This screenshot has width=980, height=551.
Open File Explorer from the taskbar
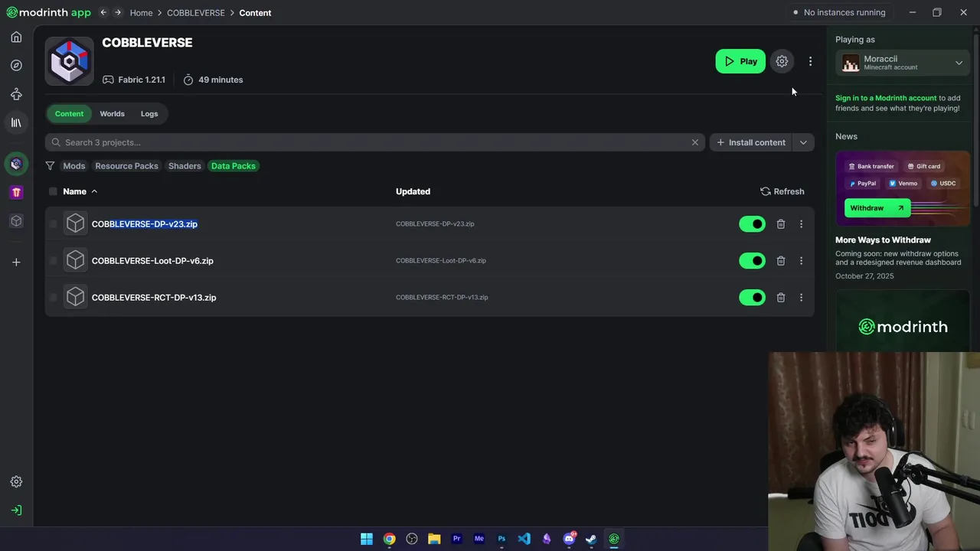tap(434, 539)
